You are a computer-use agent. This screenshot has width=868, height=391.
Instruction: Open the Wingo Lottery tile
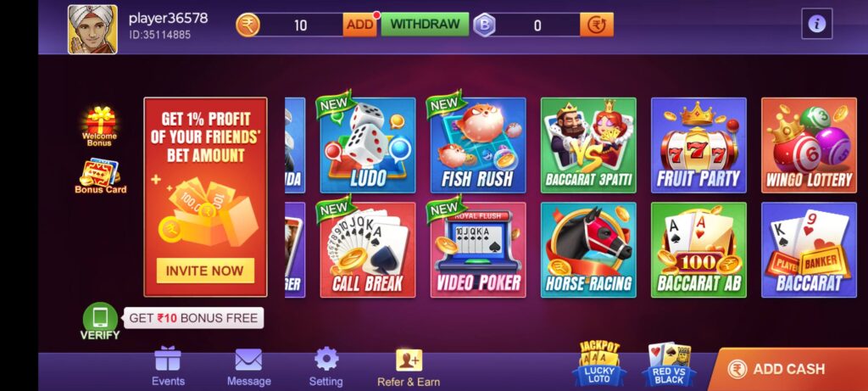[x=809, y=146]
